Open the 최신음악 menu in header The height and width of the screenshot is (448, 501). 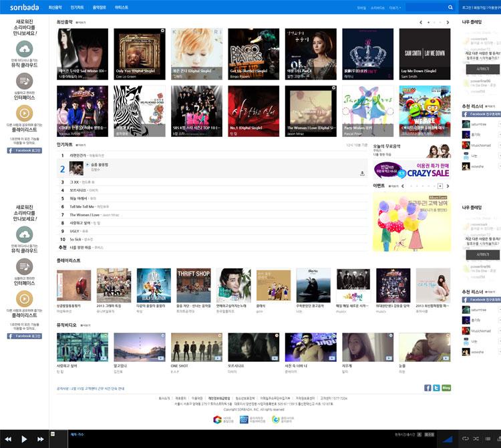(x=55, y=7)
